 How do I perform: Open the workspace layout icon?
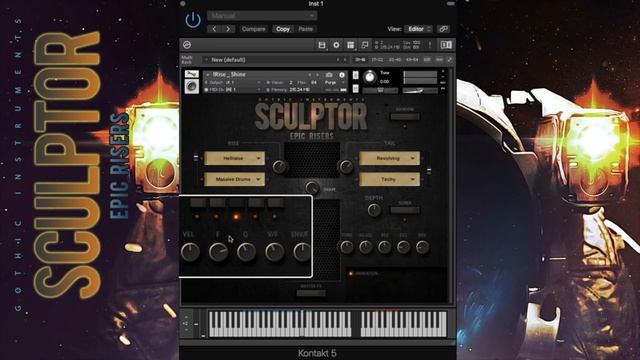coord(350,45)
